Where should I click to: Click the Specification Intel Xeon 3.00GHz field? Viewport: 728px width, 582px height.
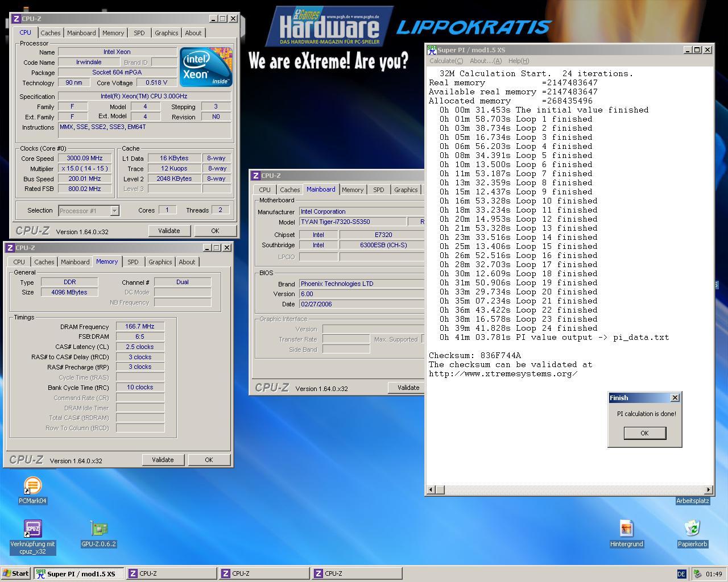pos(144,97)
